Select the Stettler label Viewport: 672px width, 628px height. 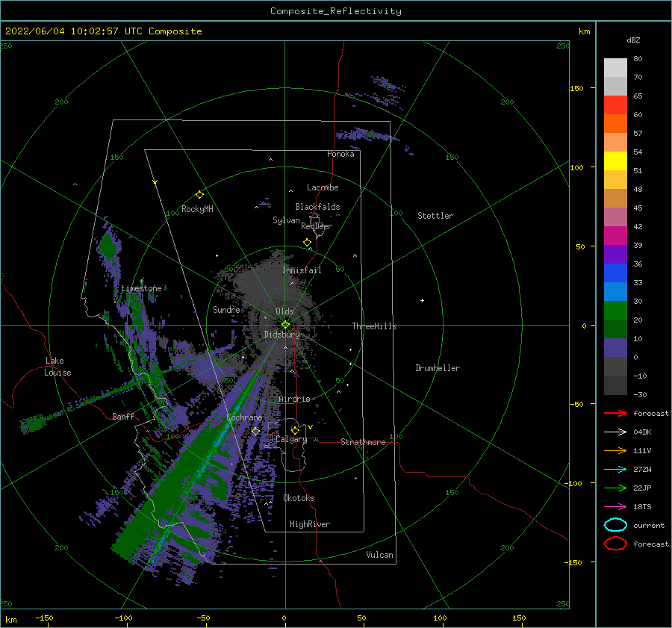click(x=435, y=216)
